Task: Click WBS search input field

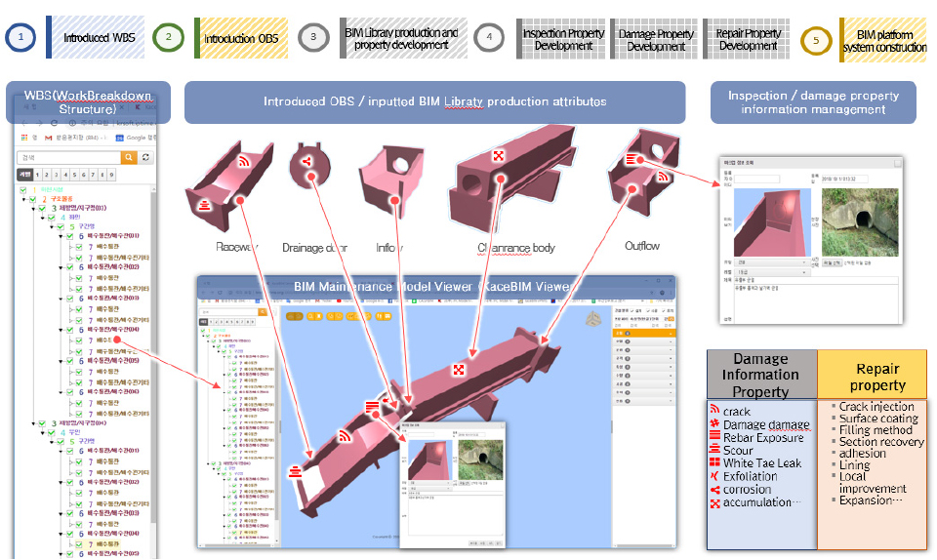Action: pos(69,158)
